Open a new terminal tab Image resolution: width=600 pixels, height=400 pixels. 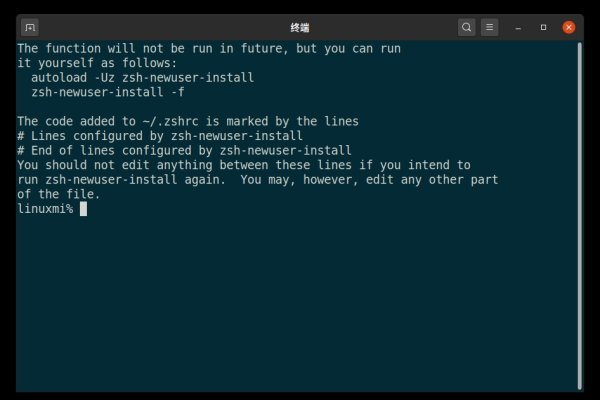point(30,27)
